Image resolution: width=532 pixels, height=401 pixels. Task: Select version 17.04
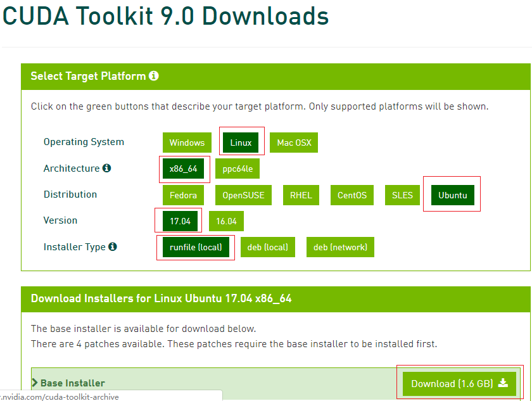[x=180, y=221]
